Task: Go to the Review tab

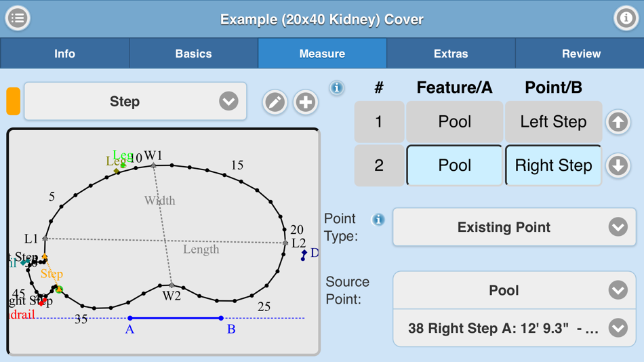Action: pos(581,54)
